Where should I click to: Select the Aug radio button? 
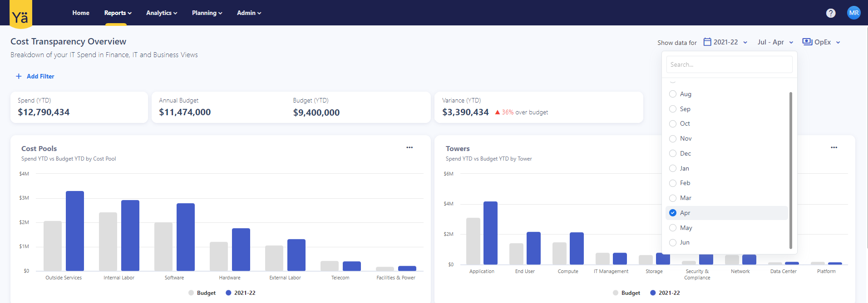tap(673, 94)
